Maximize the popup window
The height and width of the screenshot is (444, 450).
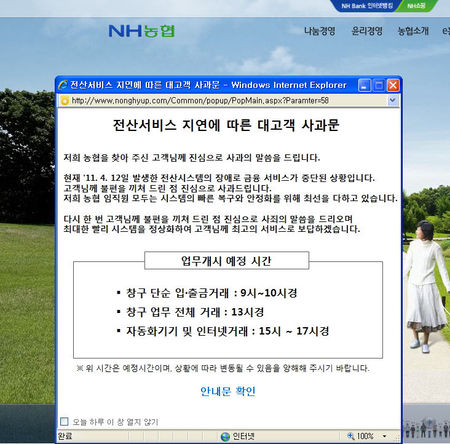click(379, 85)
